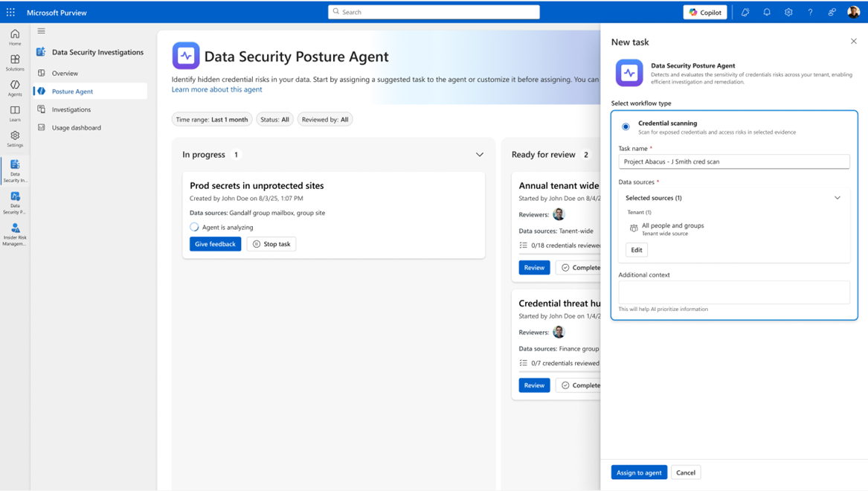Click the Stop task button
Image resolution: width=868 pixels, height=491 pixels.
pos(271,244)
